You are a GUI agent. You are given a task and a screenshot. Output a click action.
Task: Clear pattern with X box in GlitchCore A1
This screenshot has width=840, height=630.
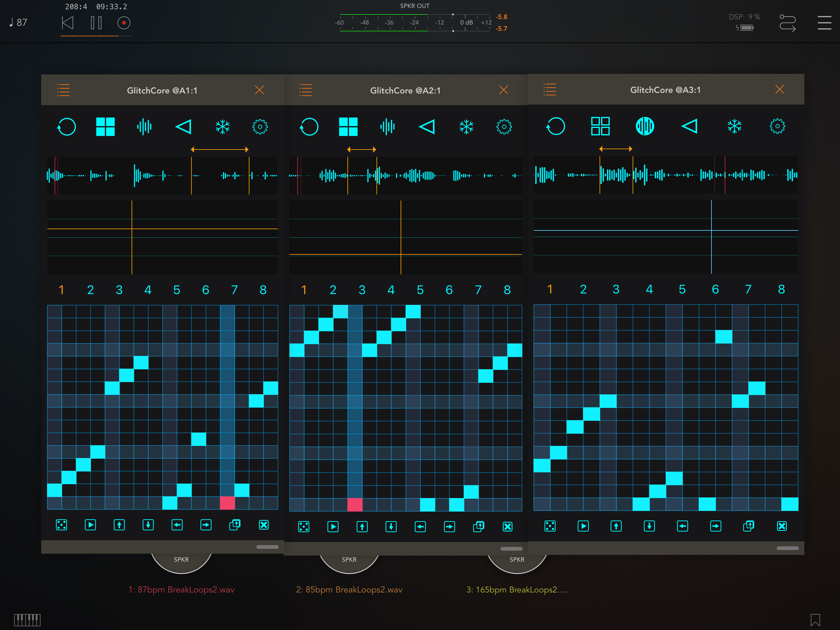click(x=263, y=525)
